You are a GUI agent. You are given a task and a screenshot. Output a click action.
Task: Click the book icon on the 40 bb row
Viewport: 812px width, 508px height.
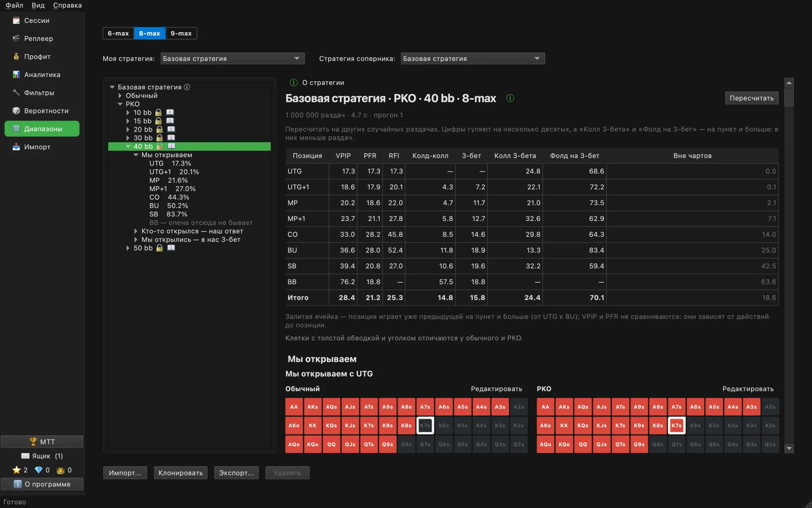[x=171, y=146]
